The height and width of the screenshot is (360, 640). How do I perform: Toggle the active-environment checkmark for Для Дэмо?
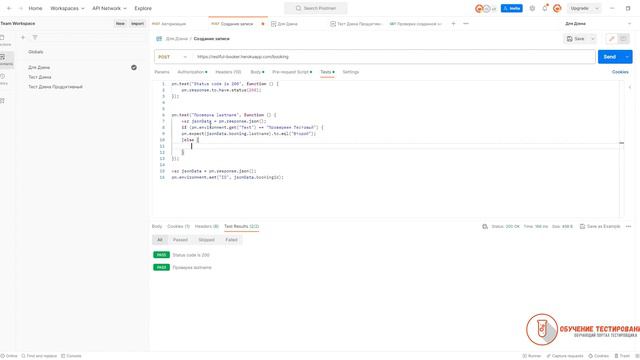point(134,67)
